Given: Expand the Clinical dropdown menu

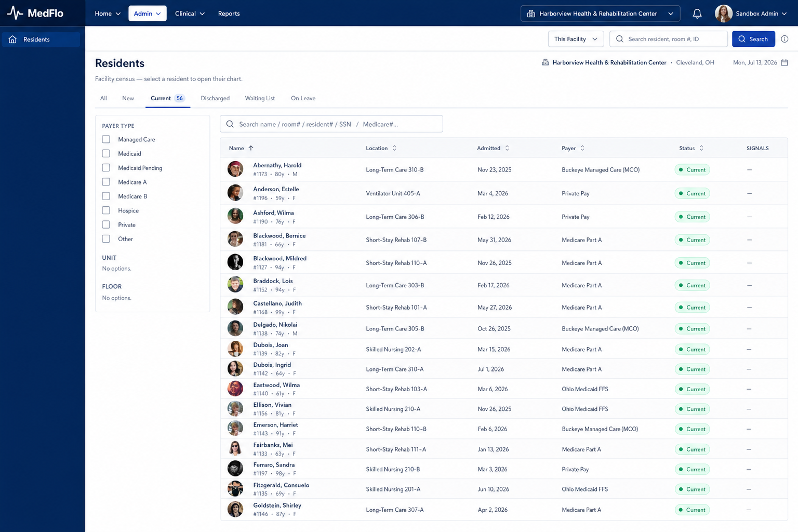Looking at the screenshot, I should [x=190, y=14].
